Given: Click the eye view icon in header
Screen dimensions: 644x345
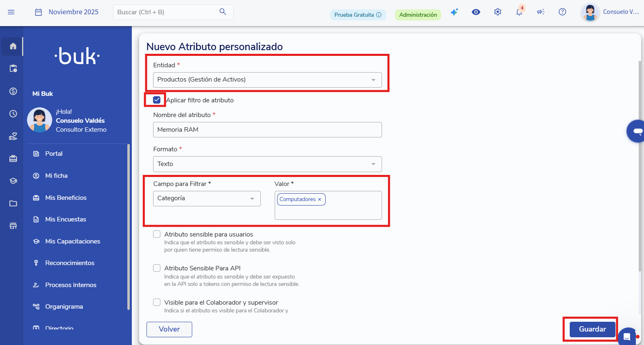Looking at the screenshot, I should [476, 12].
